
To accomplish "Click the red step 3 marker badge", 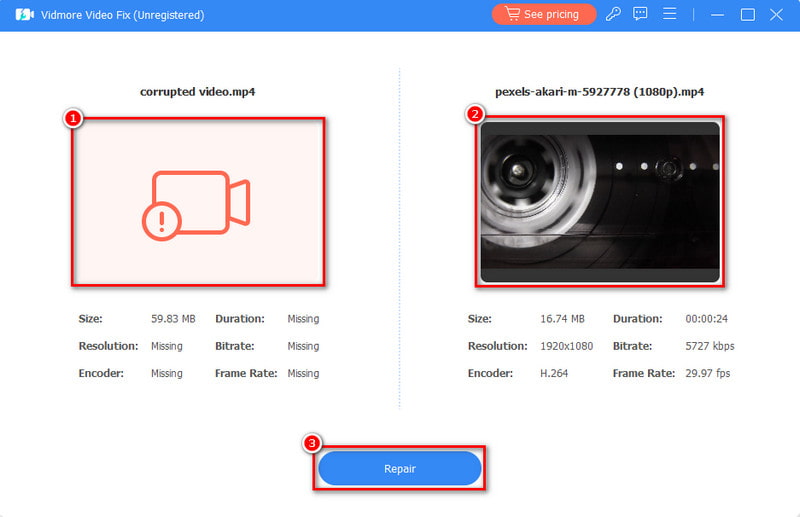I will [312, 443].
